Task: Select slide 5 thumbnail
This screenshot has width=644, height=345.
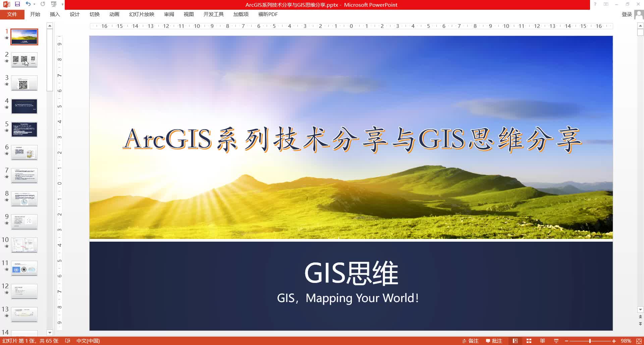Action: click(24, 130)
